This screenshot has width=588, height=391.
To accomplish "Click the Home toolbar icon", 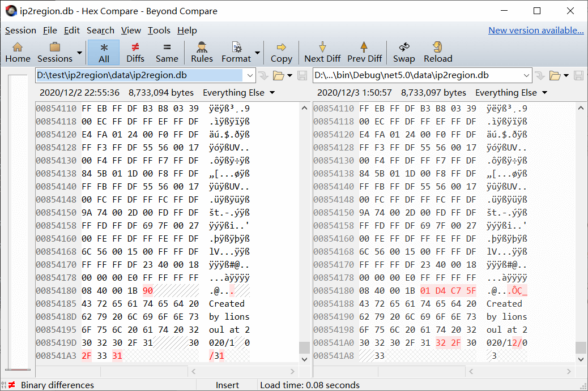I will click(x=18, y=52).
